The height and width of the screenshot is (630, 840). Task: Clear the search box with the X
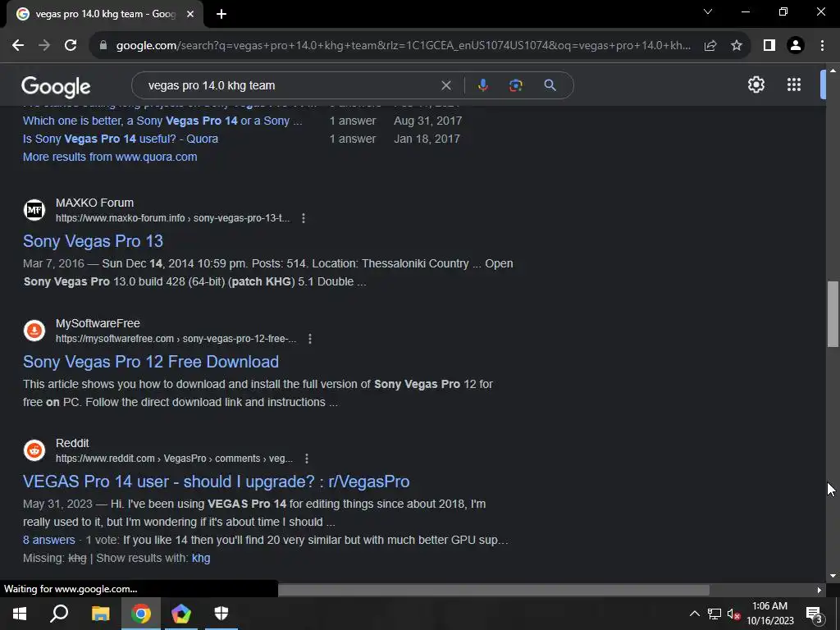(x=445, y=85)
